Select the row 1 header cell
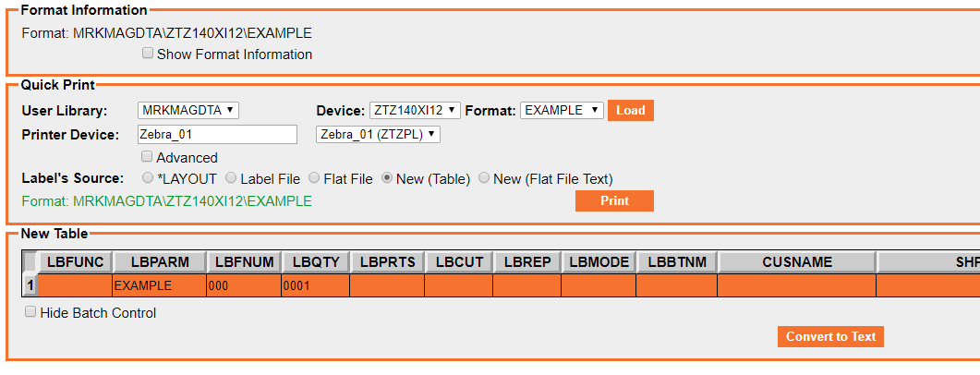The height and width of the screenshot is (375, 980). (30, 285)
